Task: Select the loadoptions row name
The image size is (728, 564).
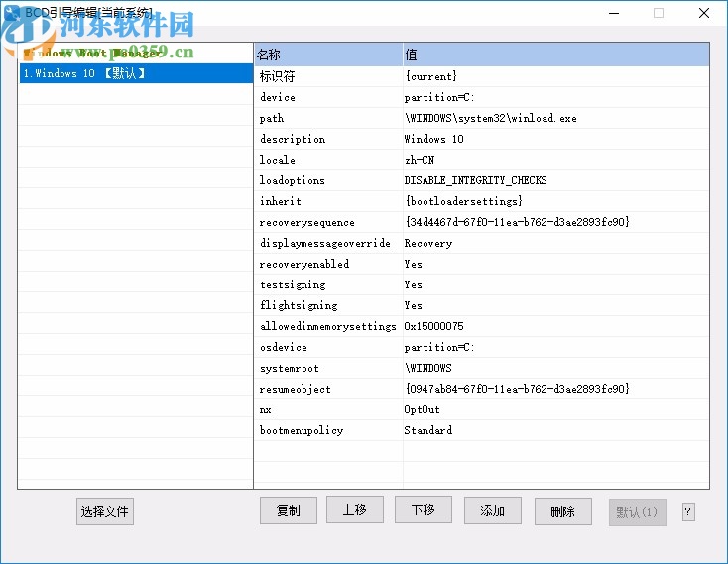Action: [x=292, y=180]
